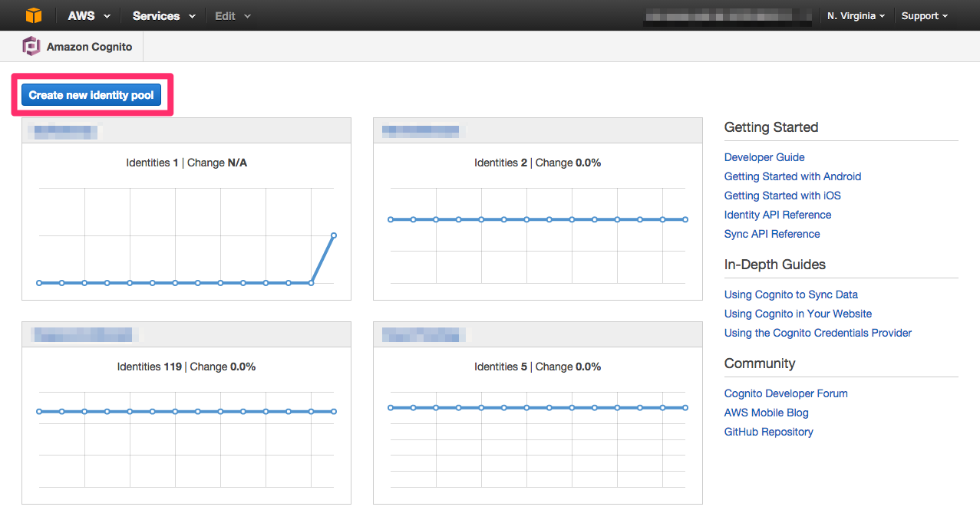Click the AWS orange cube logo
The height and width of the screenshot is (523, 980).
point(33,15)
